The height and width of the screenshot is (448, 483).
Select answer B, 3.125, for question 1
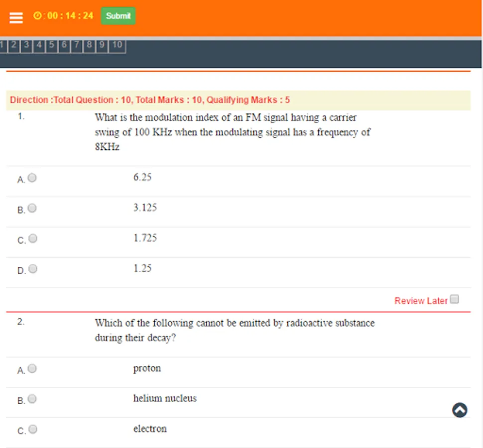[x=32, y=208]
